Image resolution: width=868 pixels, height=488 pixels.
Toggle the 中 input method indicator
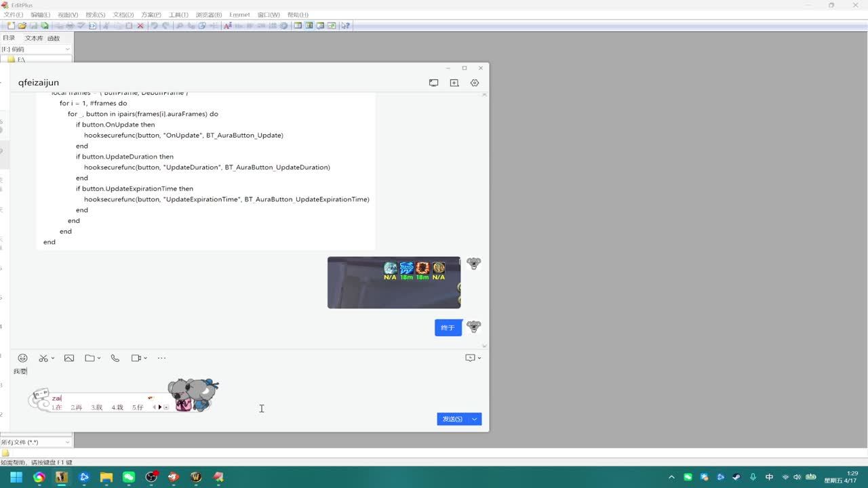click(x=769, y=477)
